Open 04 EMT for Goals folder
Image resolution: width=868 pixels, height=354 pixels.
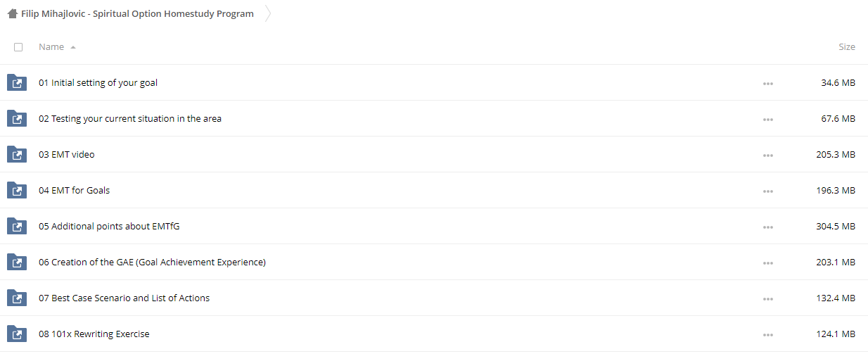(x=74, y=190)
